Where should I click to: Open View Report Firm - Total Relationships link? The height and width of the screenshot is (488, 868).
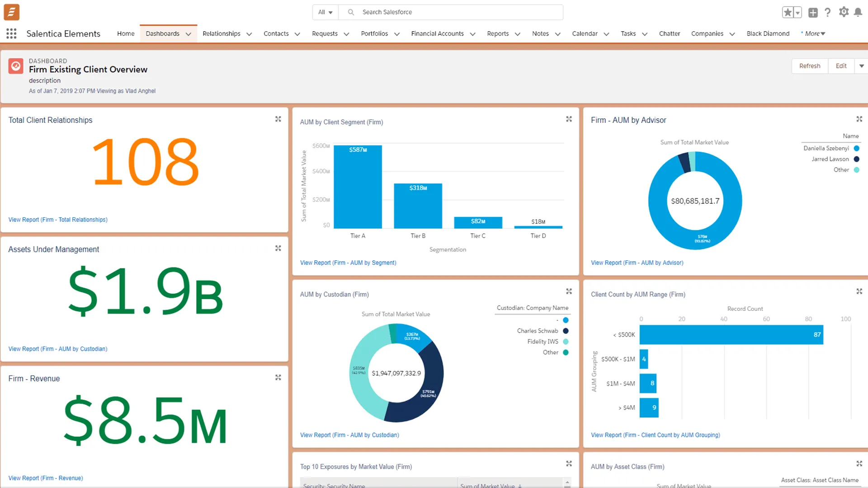click(x=58, y=220)
